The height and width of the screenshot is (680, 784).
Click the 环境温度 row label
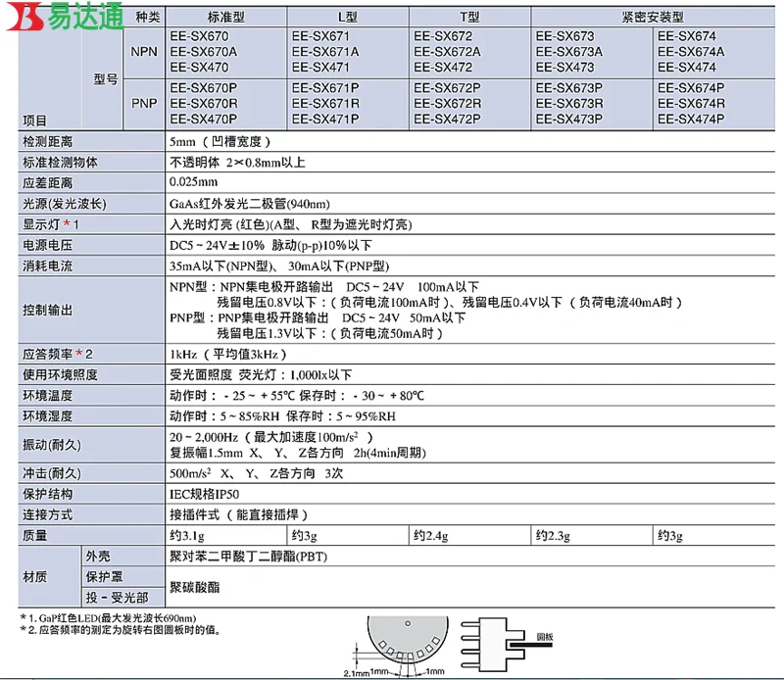(x=47, y=396)
